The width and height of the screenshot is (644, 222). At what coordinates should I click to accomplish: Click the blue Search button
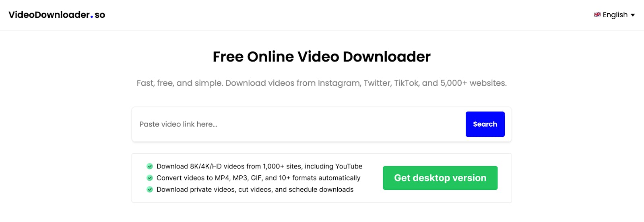tap(485, 124)
